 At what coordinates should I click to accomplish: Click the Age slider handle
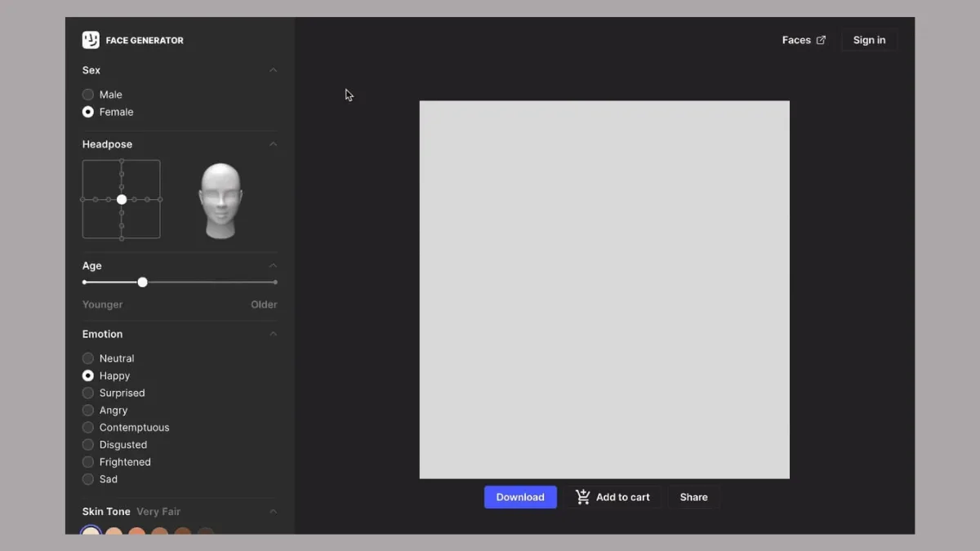coord(142,282)
